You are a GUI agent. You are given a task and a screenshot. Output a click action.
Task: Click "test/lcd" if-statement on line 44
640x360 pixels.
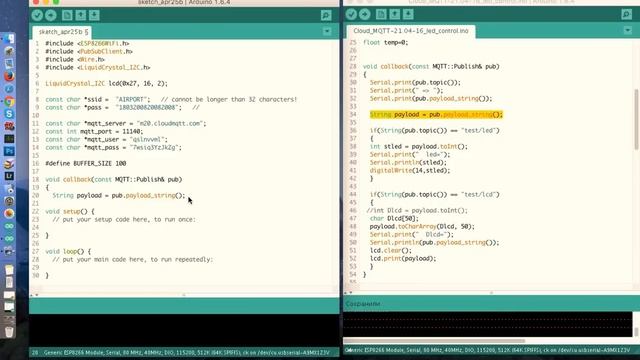(x=435, y=195)
